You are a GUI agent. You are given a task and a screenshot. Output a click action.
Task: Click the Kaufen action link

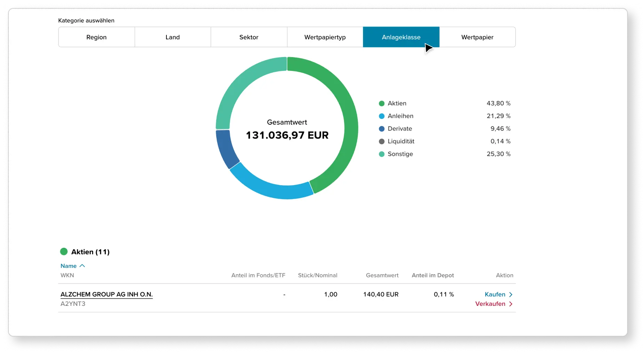point(494,294)
